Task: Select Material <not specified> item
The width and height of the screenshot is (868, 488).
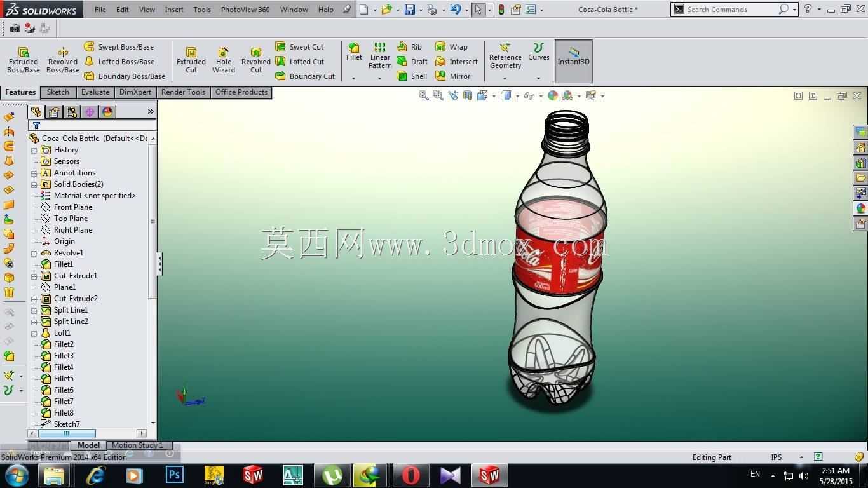Action: pos(95,196)
